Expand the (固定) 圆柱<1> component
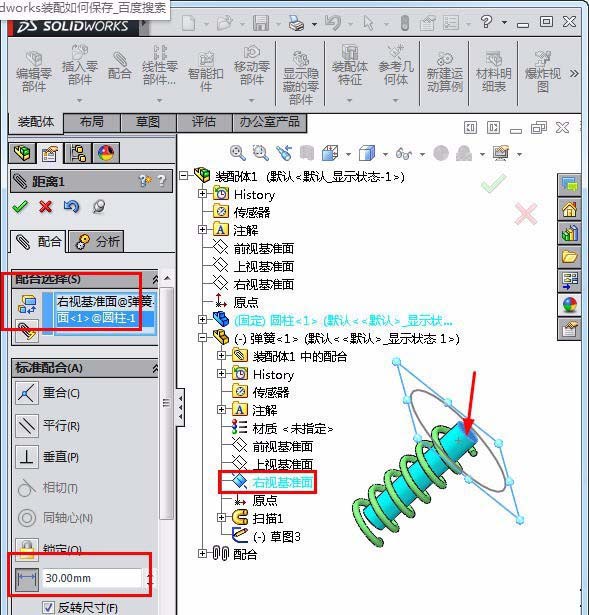Viewport: 589px width, 615px height. (x=202, y=320)
